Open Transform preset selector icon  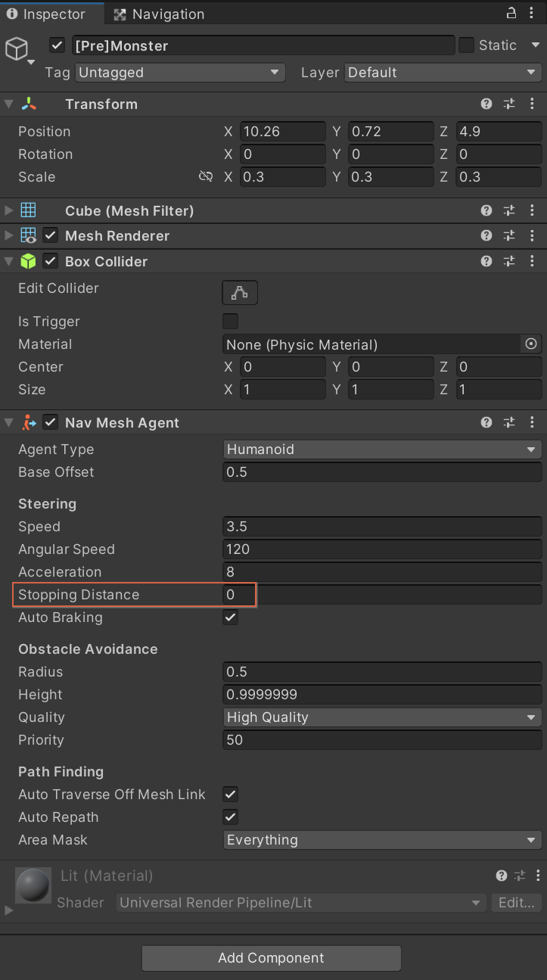click(509, 104)
